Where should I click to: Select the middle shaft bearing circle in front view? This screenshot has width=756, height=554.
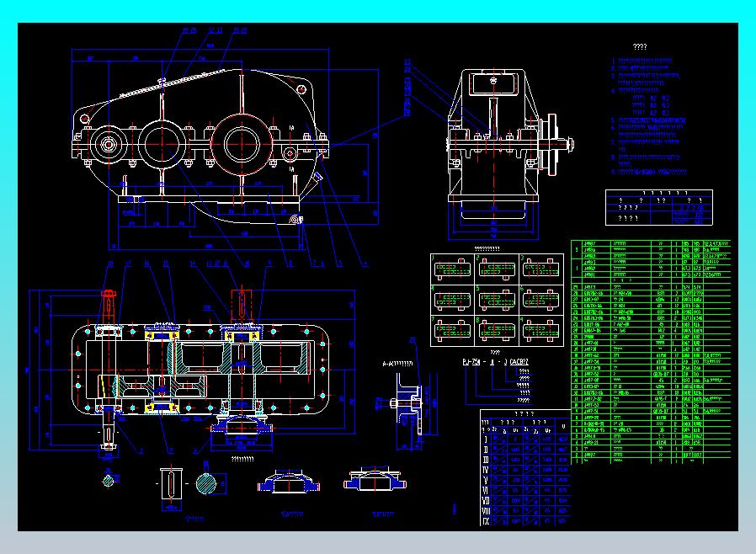click(x=162, y=144)
